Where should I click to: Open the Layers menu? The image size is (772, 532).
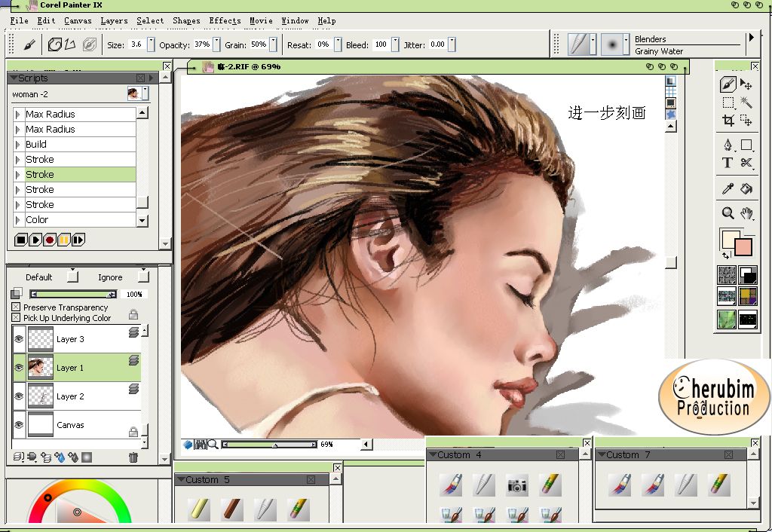[x=115, y=20]
